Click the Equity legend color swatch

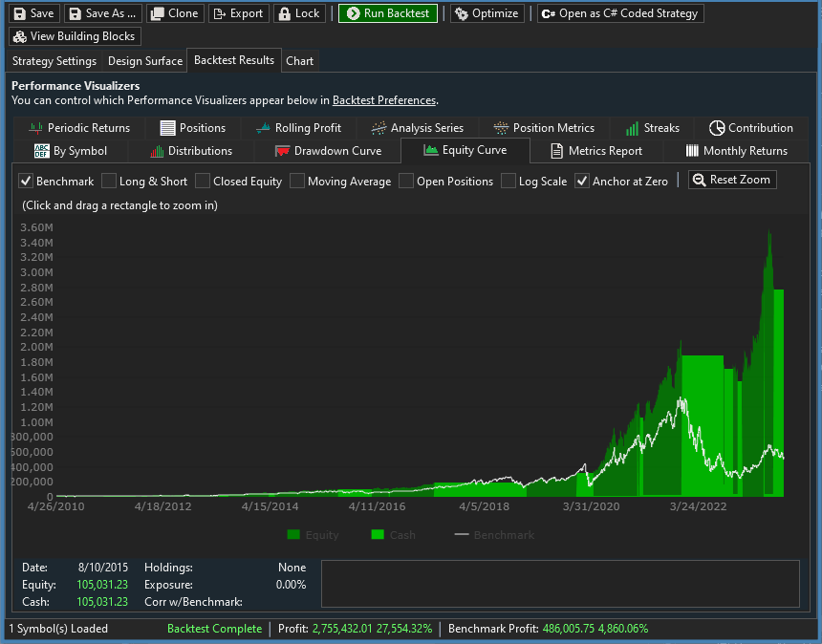[x=293, y=535]
